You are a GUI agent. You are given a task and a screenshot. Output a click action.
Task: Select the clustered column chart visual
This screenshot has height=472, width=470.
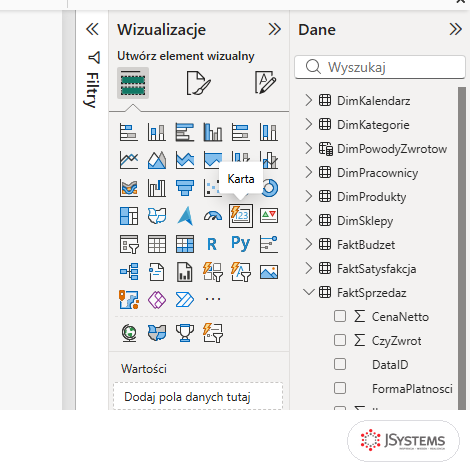(213, 132)
